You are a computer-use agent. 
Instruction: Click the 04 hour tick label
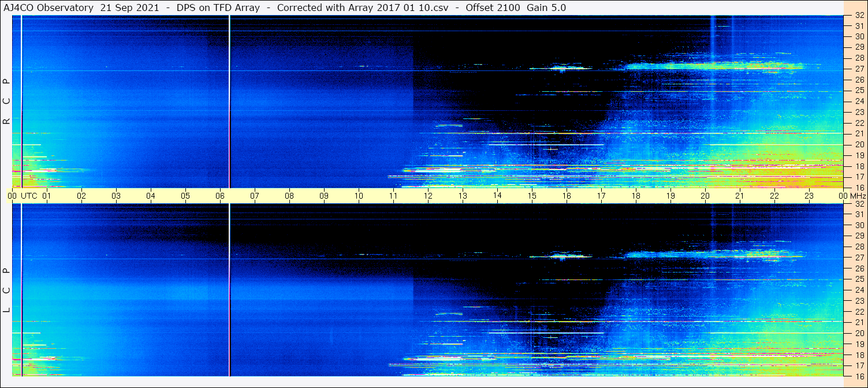pyautogui.click(x=151, y=195)
